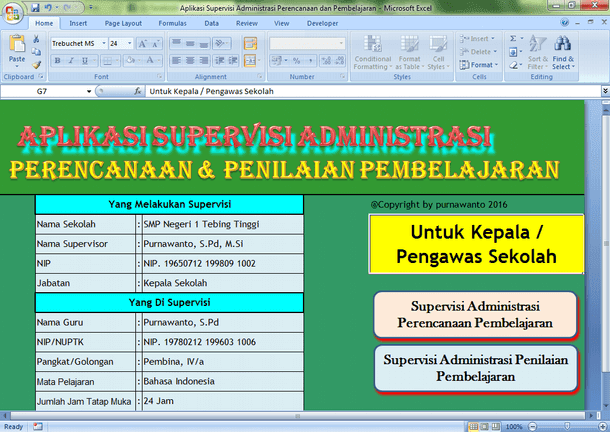Apply Fill Color paint bucket
Viewport: 610px width, 432px height.
130,60
